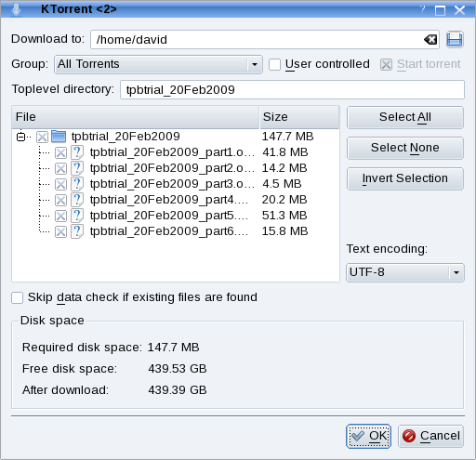Sort by the Size column header
The height and width of the screenshot is (460, 476).
tap(299, 117)
